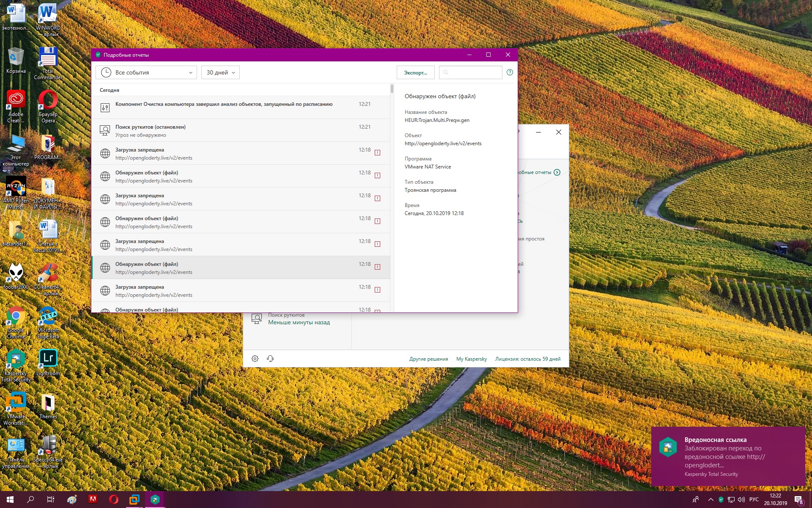The image size is (812, 508).
Task: Click the Kaspersky settings gear icon
Action: 255,359
